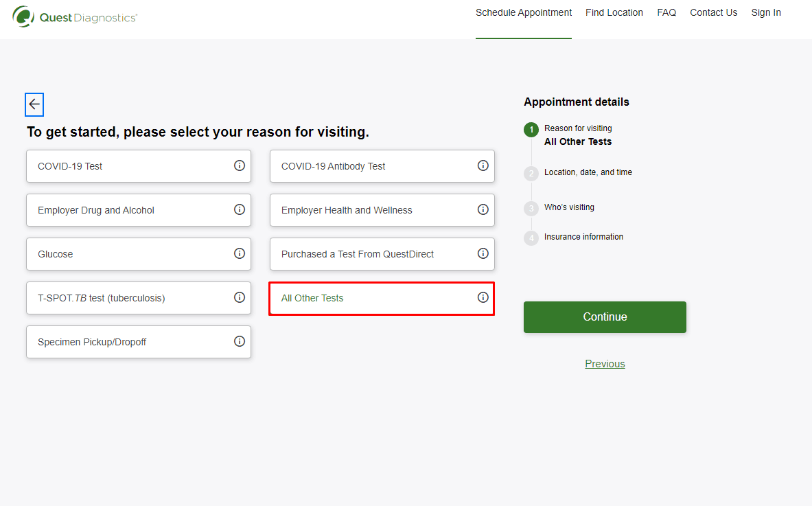Show info for Employer Health and Wellness

click(x=483, y=210)
